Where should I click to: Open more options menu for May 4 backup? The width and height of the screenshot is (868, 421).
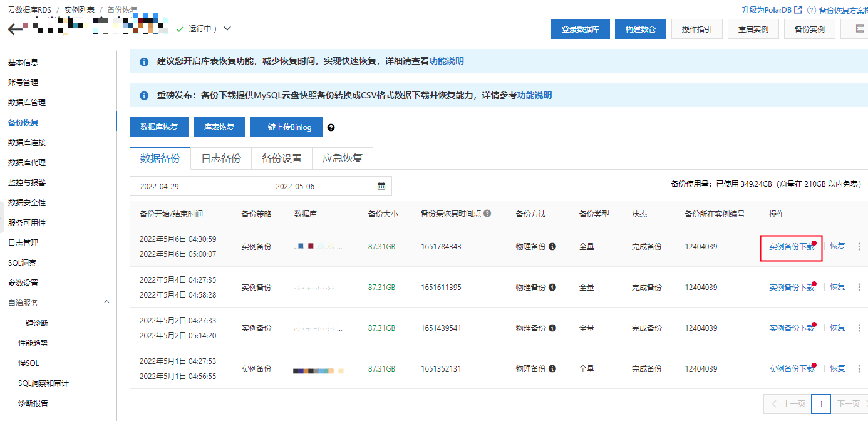pyautogui.click(x=859, y=288)
